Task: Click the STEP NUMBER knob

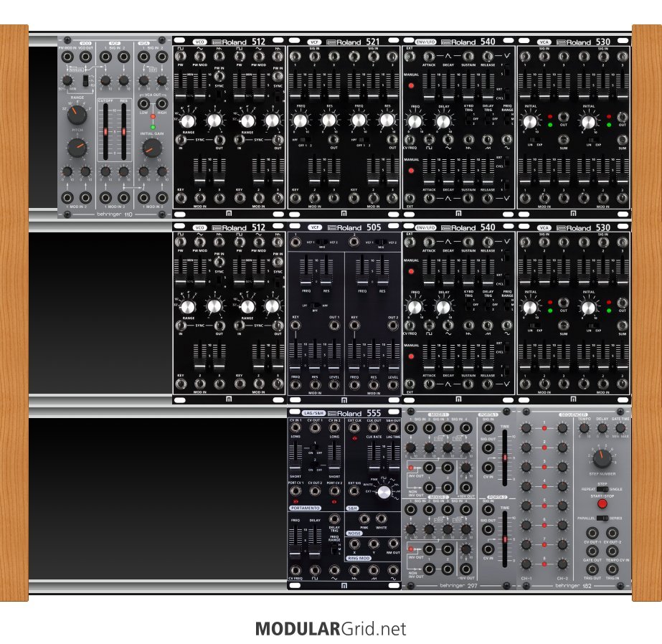Action: pyautogui.click(x=602, y=458)
